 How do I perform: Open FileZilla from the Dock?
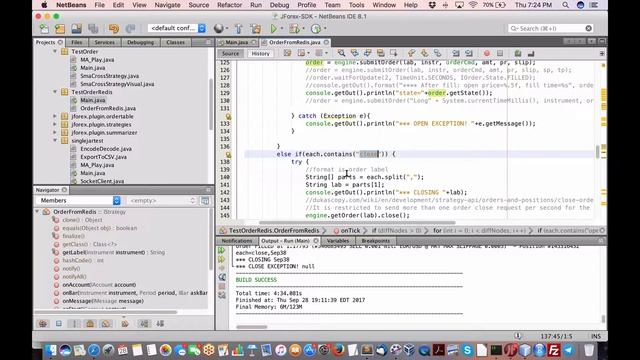pos(554,350)
